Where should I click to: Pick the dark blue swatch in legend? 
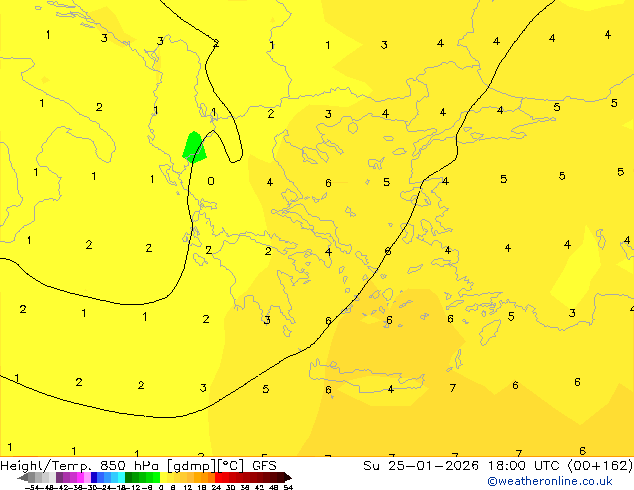(94, 477)
